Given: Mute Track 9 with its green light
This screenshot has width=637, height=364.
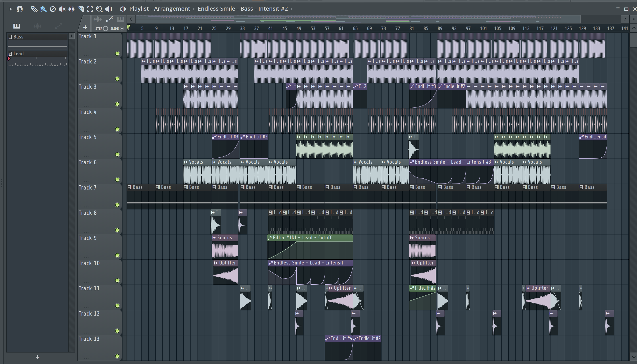Looking at the screenshot, I should point(117,255).
